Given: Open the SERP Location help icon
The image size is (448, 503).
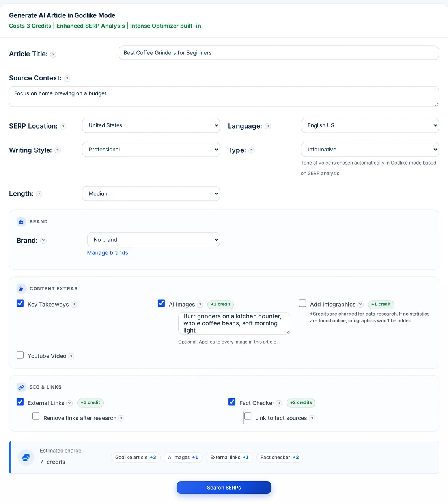Looking at the screenshot, I should click(x=63, y=127).
